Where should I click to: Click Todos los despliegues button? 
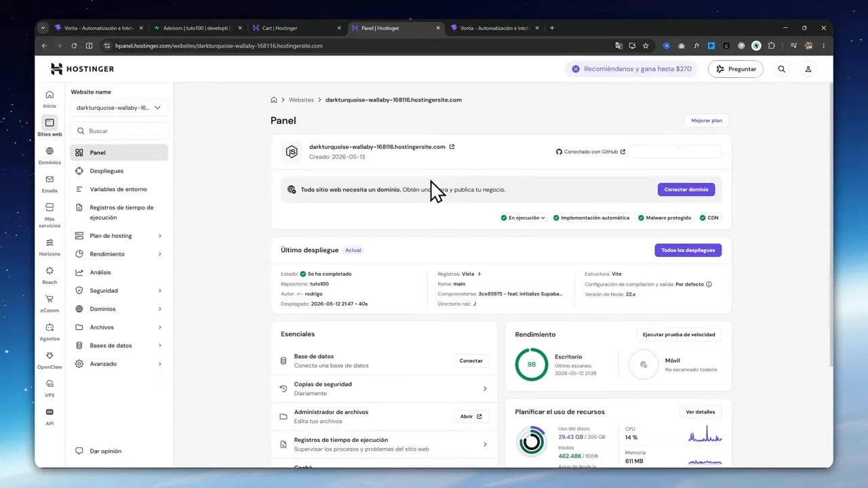688,250
